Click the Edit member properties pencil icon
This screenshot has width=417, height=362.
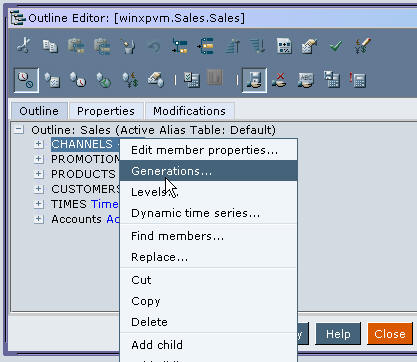[x=310, y=46]
